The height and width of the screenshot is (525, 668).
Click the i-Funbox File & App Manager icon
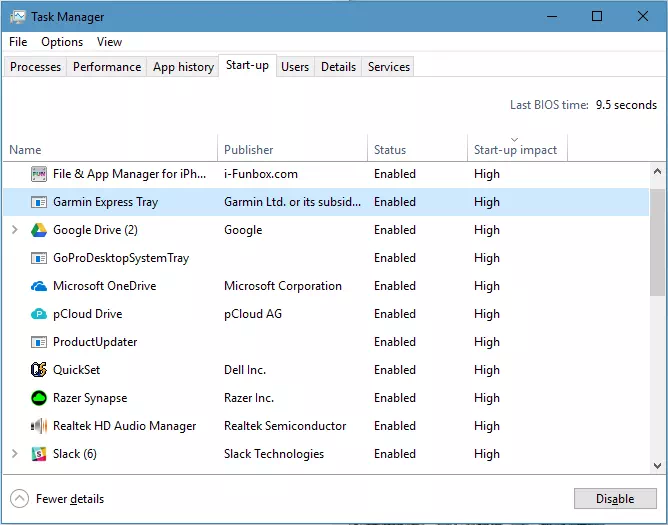(x=39, y=174)
